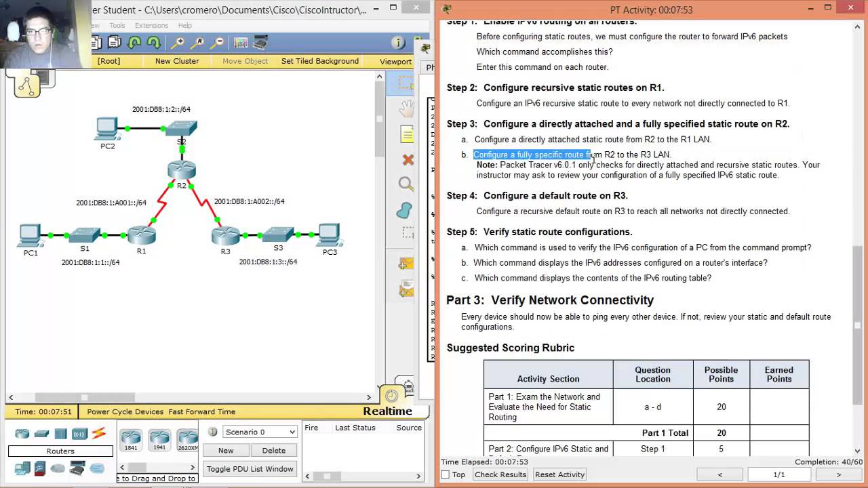The width and height of the screenshot is (868, 488).
Task: Select the Hubs device category icon
Action: [x=60, y=434]
